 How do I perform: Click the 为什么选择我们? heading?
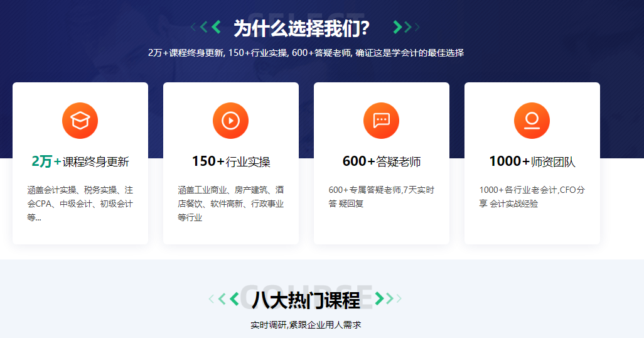[x=302, y=28]
